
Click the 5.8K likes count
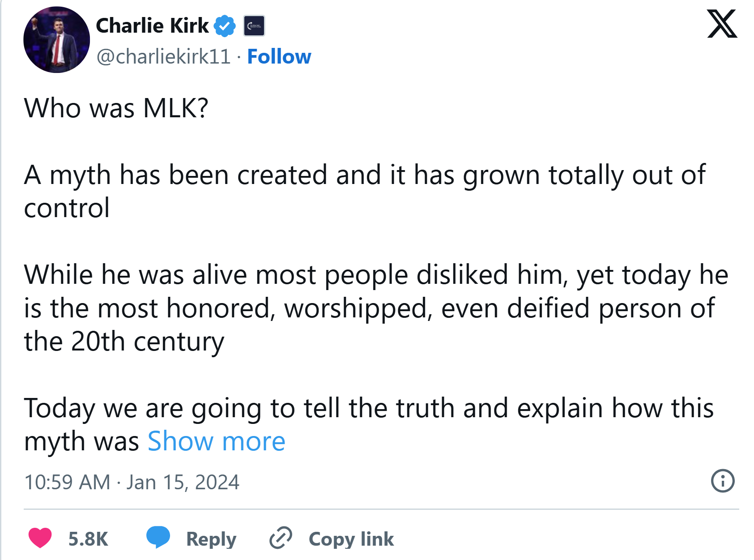[88, 539]
